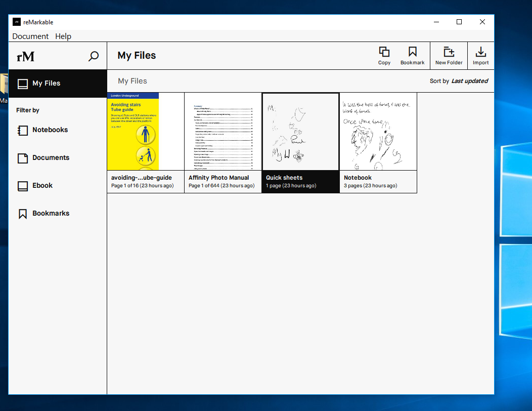This screenshot has width=532, height=411.
Task: Open the Notebook handwriting thumbnail
Action: click(378, 132)
